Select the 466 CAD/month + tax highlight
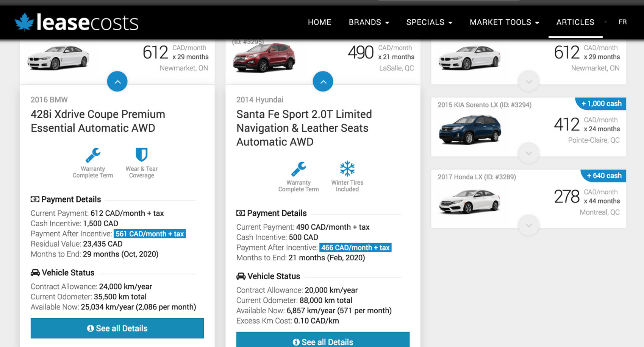Viewport: 644px width, 347px height. (355, 248)
